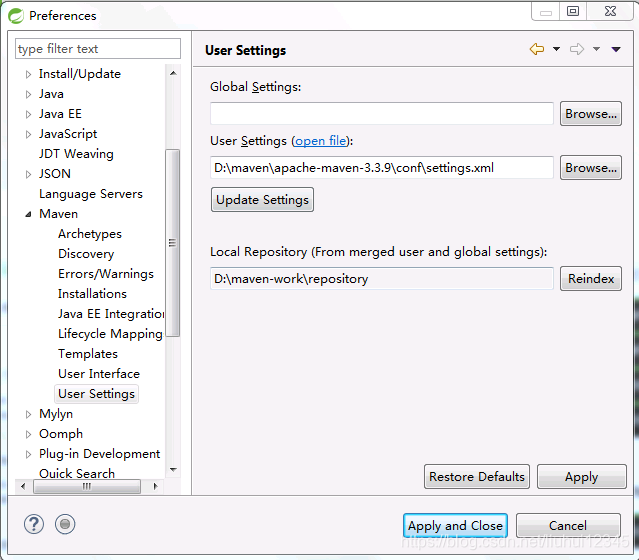The height and width of the screenshot is (560, 639).
Task: Click the oomph preference recorder icon
Action: click(65, 524)
